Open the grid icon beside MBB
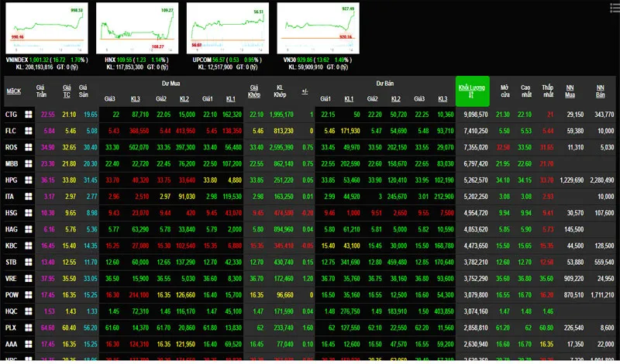This screenshot has width=620, height=364. coord(29,163)
